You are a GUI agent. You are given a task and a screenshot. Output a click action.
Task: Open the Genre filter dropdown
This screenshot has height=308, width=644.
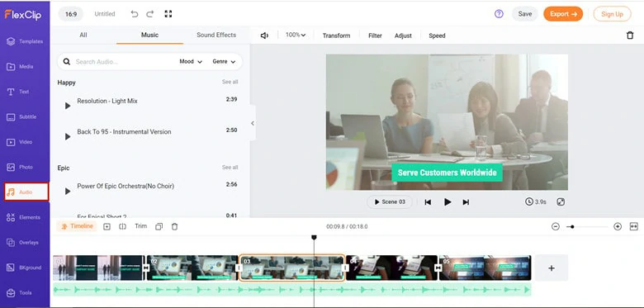pyautogui.click(x=224, y=62)
